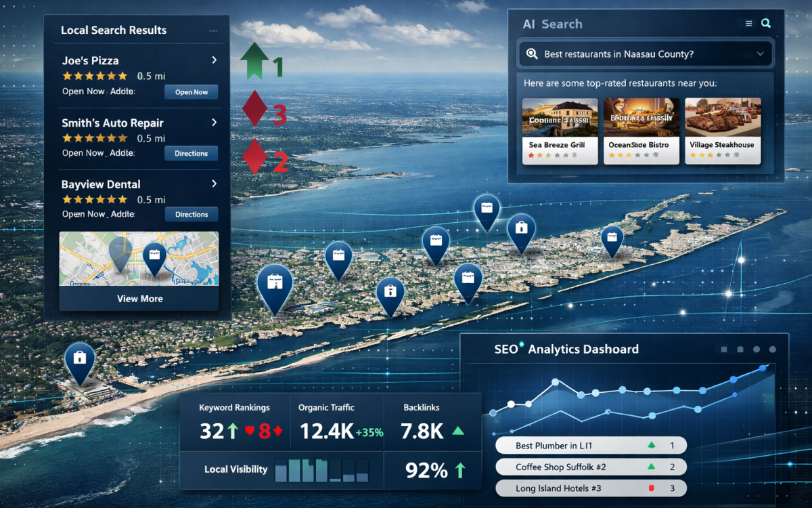
Task: Select the Long Island Hotels #3 keyword row
Action: [x=591, y=488]
